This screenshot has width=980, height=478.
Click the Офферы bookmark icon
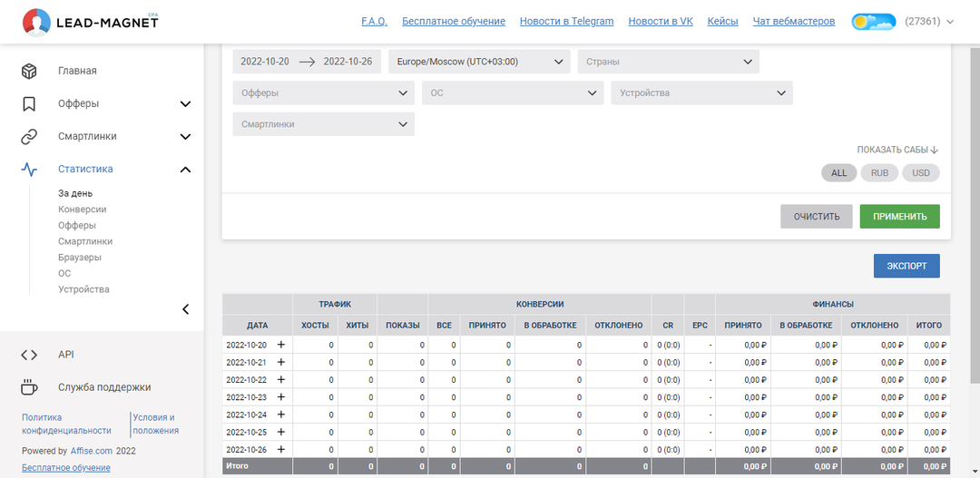point(29,103)
